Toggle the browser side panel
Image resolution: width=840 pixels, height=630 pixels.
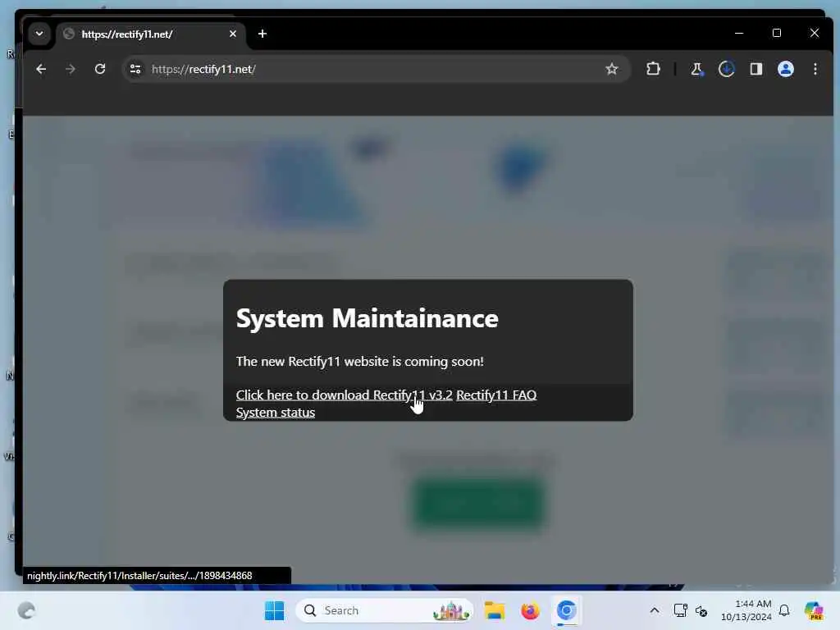click(x=756, y=69)
